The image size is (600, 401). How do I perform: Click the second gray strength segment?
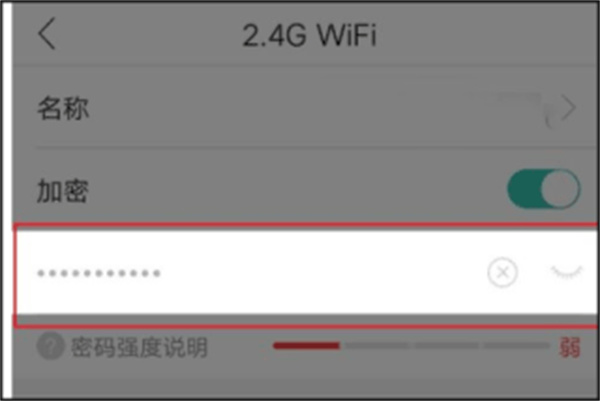point(377,346)
